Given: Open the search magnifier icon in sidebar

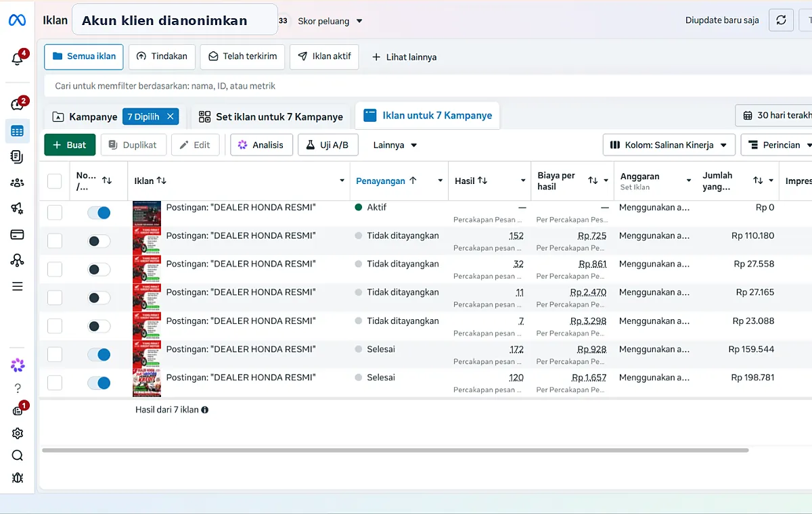Looking at the screenshot, I should 18,455.
